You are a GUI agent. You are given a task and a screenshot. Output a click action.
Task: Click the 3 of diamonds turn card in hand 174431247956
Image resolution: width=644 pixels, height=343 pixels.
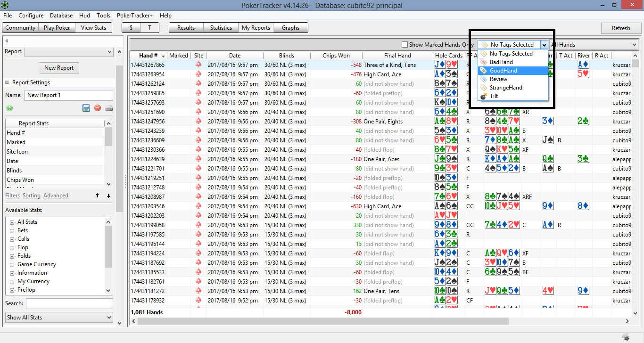pyautogui.click(x=547, y=121)
